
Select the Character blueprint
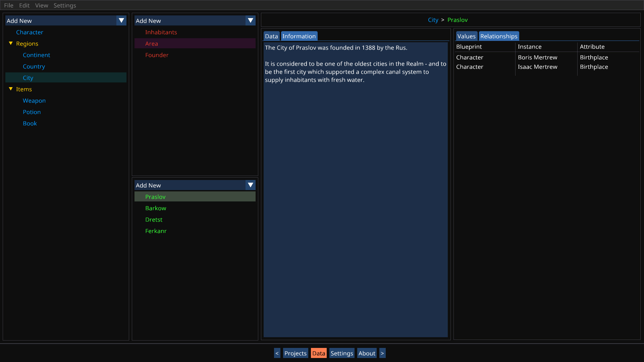(x=30, y=32)
